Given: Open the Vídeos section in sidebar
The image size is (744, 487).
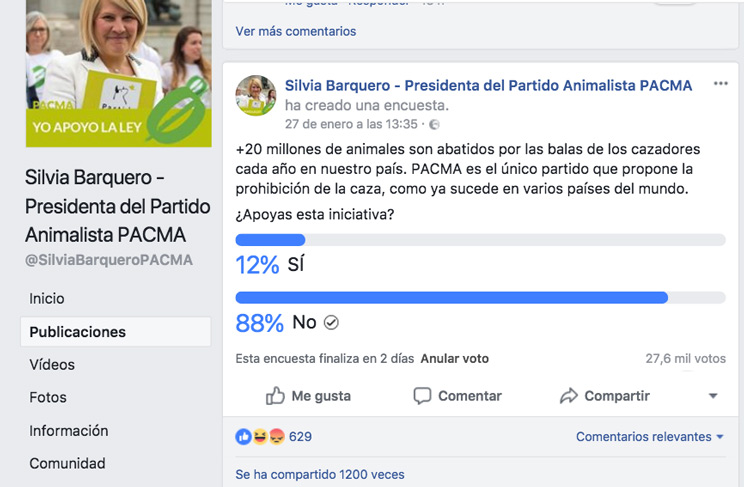Looking at the screenshot, I should coord(52,365).
